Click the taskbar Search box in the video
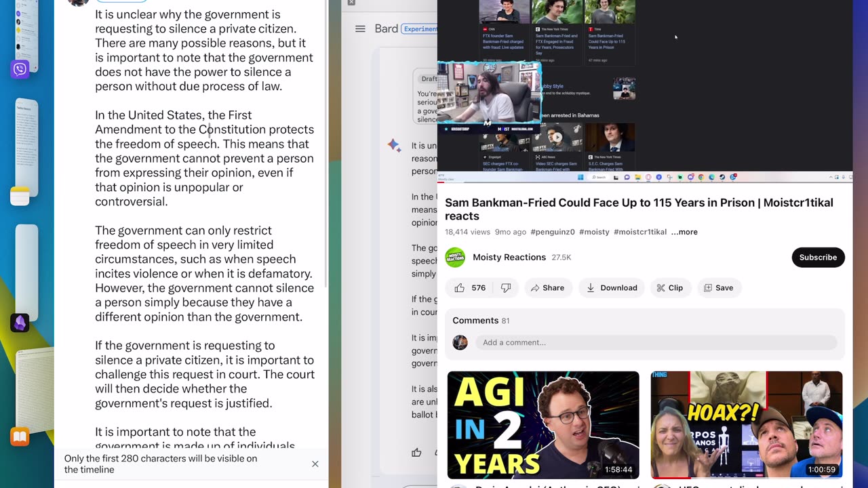Screen dimensions: 868x488 point(599,178)
